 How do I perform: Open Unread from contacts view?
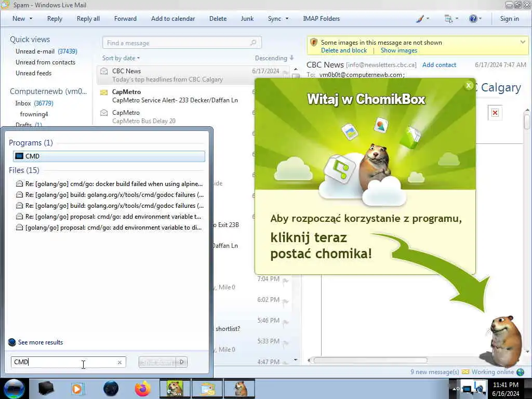[46, 62]
